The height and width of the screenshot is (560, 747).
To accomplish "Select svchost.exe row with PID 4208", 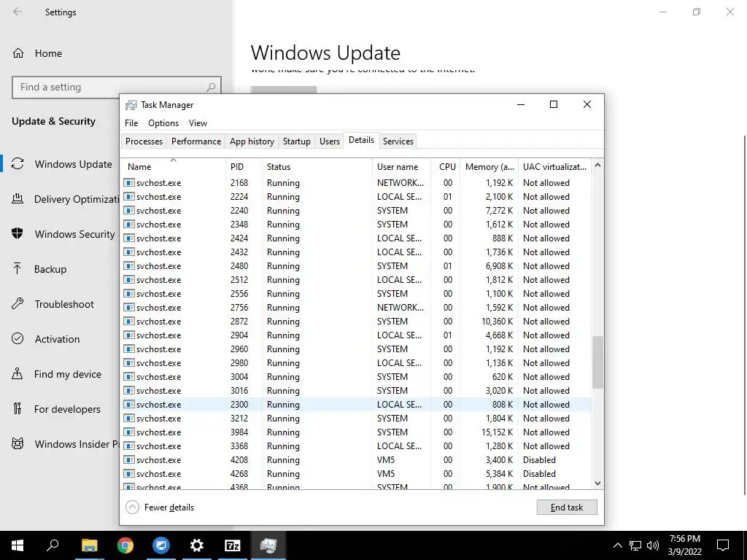I will tap(356, 460).
